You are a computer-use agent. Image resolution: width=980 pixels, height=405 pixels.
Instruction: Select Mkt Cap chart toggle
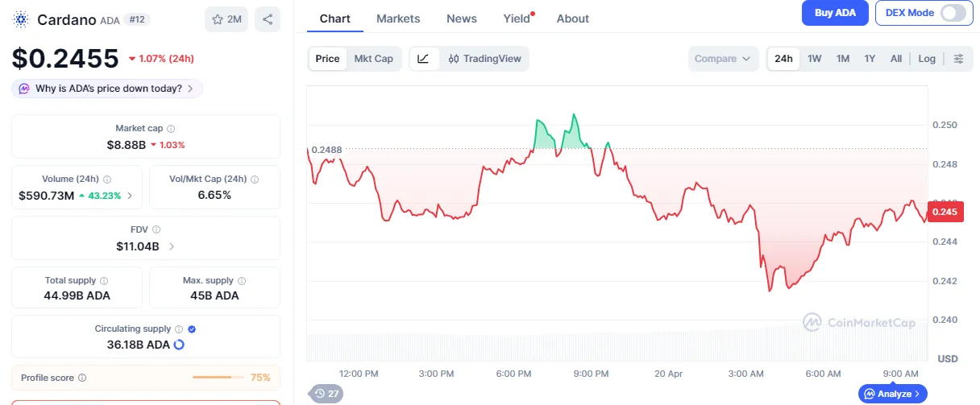point(374,59)
